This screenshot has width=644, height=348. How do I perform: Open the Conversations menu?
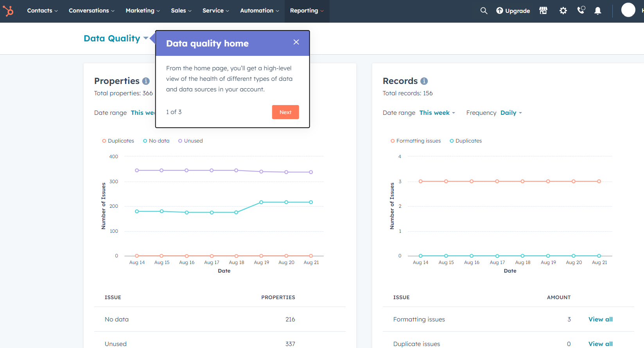click(91, 11)
